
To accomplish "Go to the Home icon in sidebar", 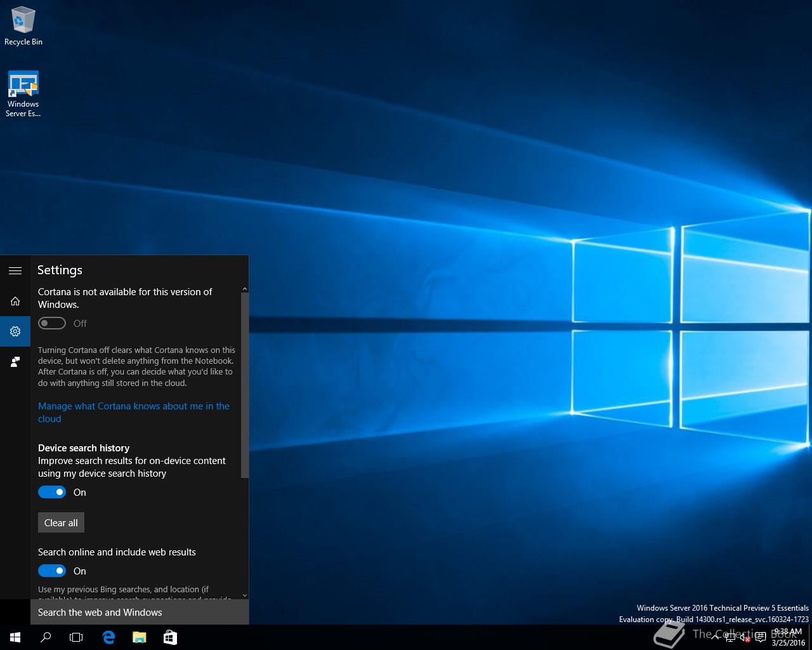I will click(15, 301).
